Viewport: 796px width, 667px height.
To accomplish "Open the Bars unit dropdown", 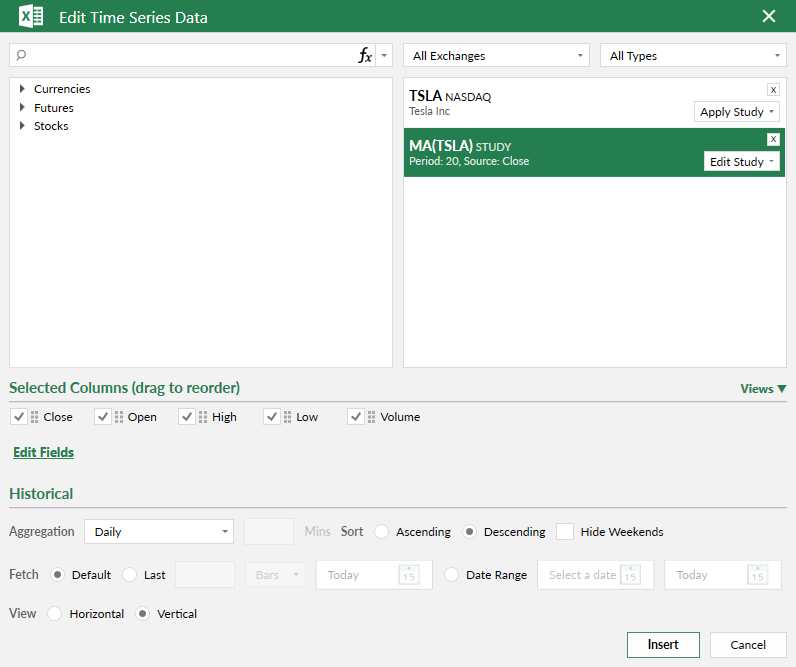I will click(x=276, y=575).
